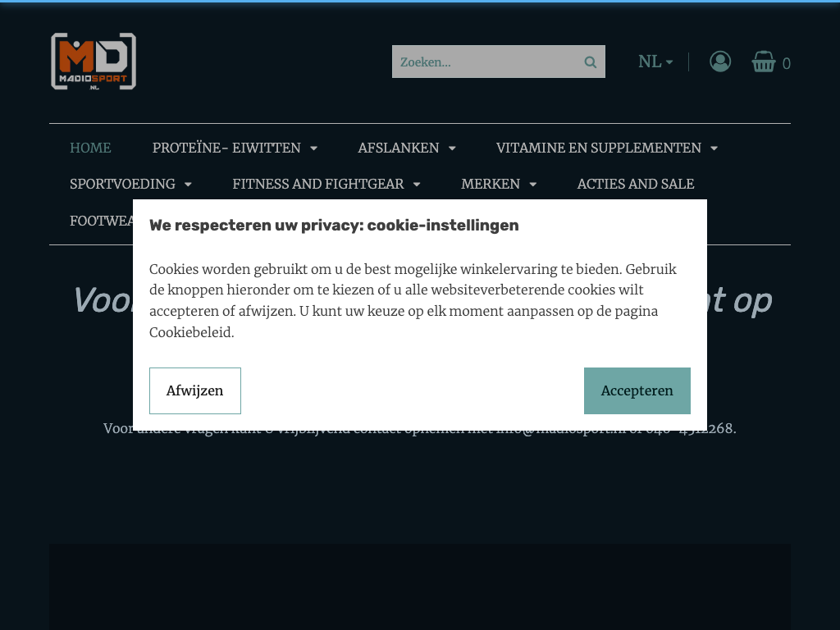Expand the Sportvoeding menu arrow

[188, 185]
